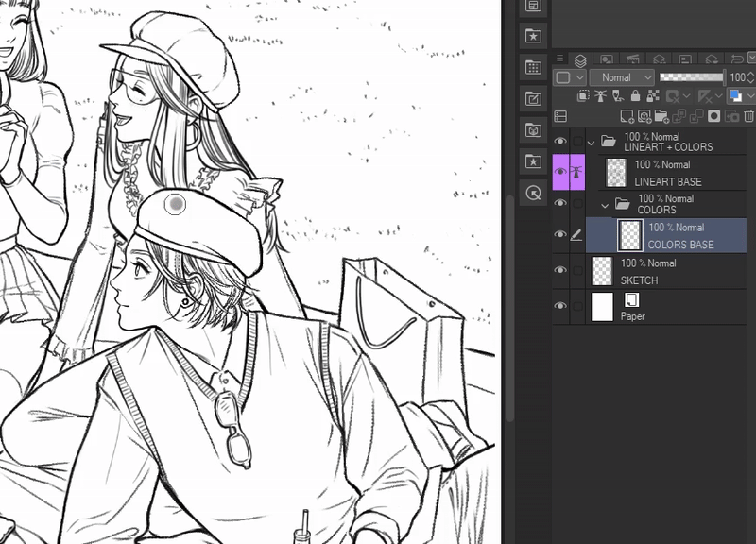The width and height of the screenshot is (756, 544).
Task: Click the canvas vertical scrollbar
Action: pyautogui.click(x=509, y=309)
